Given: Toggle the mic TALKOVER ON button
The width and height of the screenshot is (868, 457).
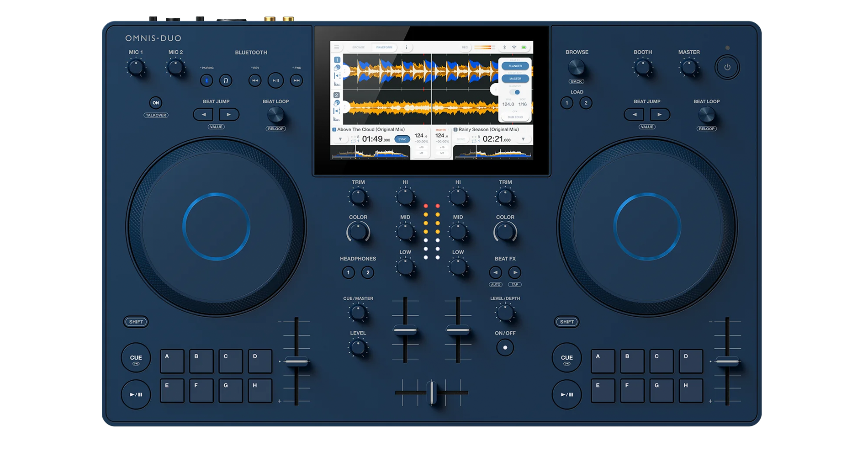Looking at the screenshot, I should [x=155, y=103].
